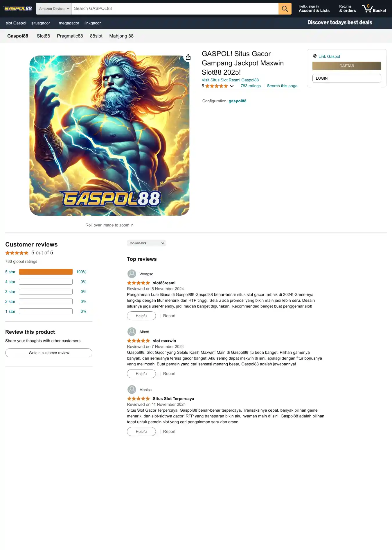Click the situsgacor menu item
Viewport: 392px width, 550px height.
[x=41, y=23]
